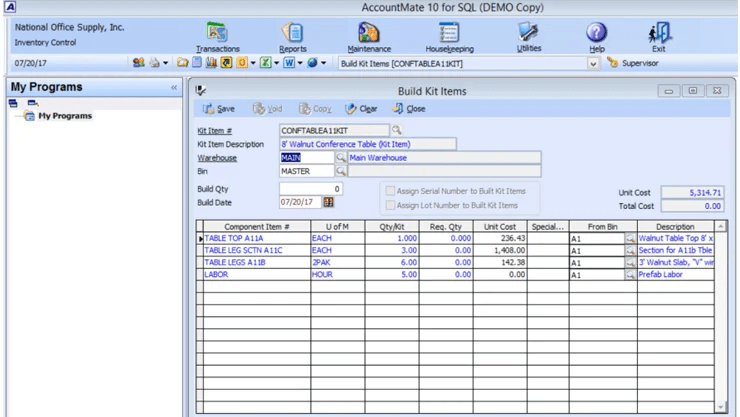The image size is (740, 417).
Task: Click the Clear button
Action: click(x=361, y=108)
